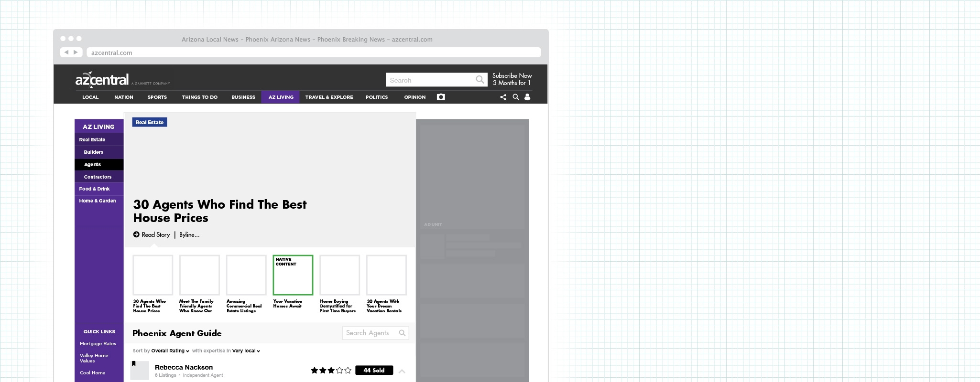Open TRAVEL & EXPLORE menu

[329, 97]
